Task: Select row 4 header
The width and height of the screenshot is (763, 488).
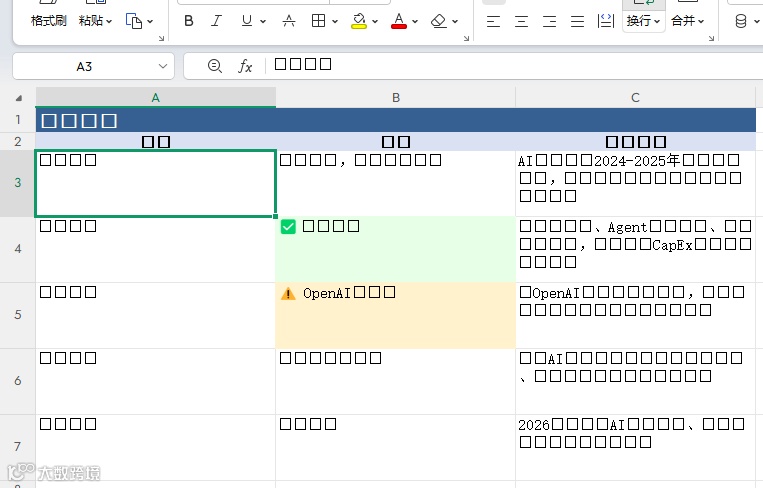Action: 18,249
